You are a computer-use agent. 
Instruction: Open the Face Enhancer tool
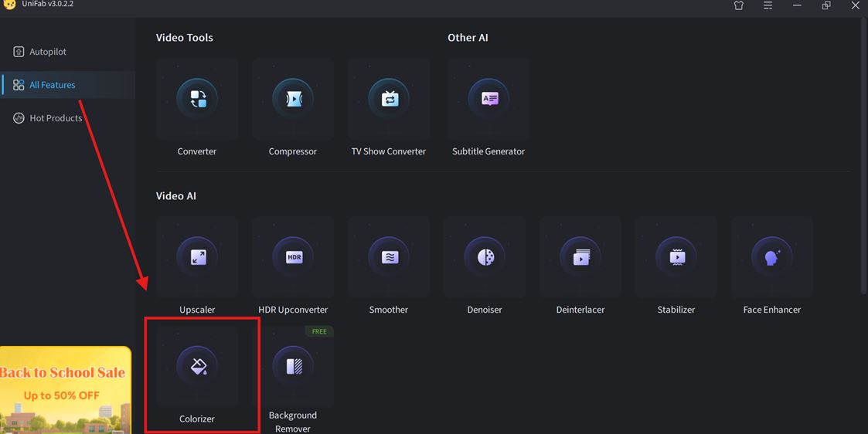coord(771,258)
